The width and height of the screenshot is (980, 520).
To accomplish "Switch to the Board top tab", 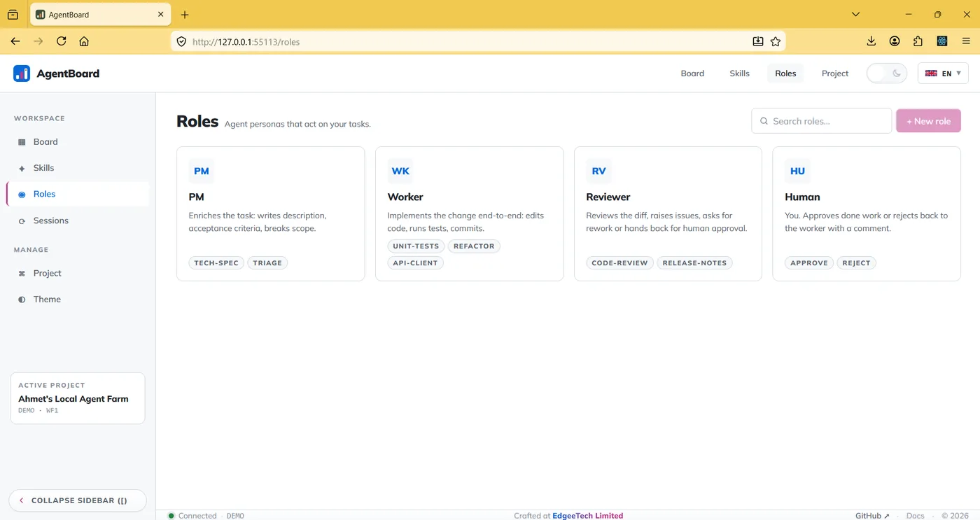I will [x=692, y=73].
